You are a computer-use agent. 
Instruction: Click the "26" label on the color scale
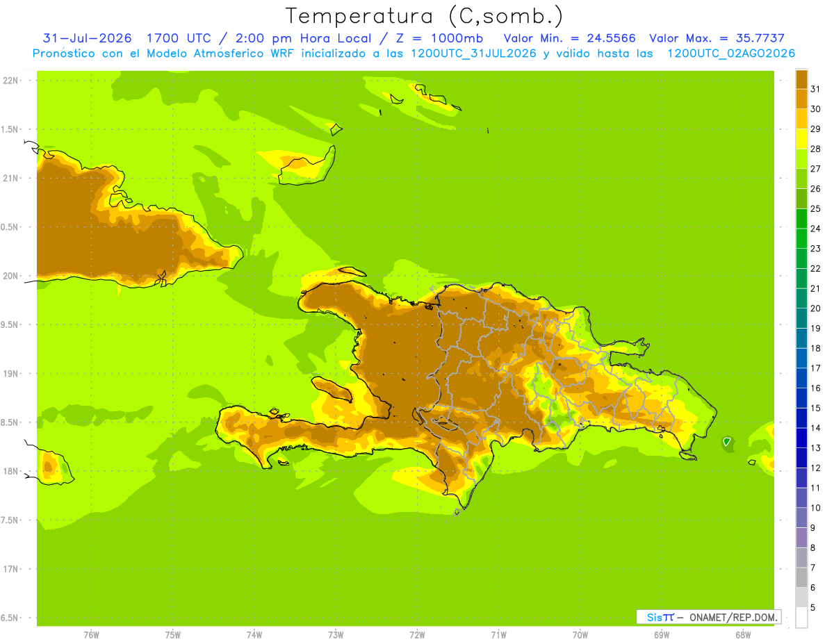point(816,188)
